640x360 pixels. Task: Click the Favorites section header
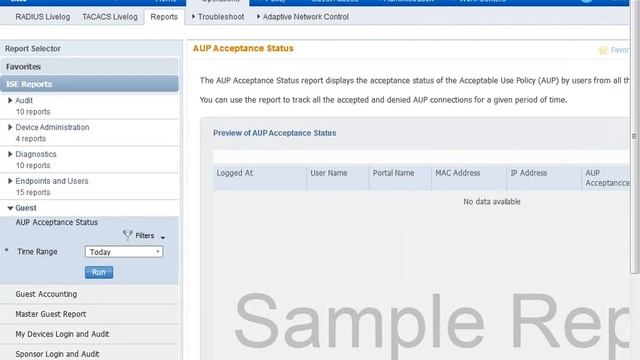(x=89, y=67)
